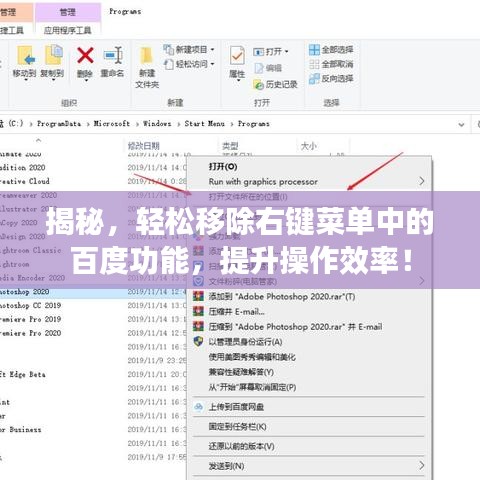Image resolution: width=480 pixels, height=480 pixels.
Task: Expand the Easy access (轻松访问) dropdown arrow
Action: [x=212, y=64]
